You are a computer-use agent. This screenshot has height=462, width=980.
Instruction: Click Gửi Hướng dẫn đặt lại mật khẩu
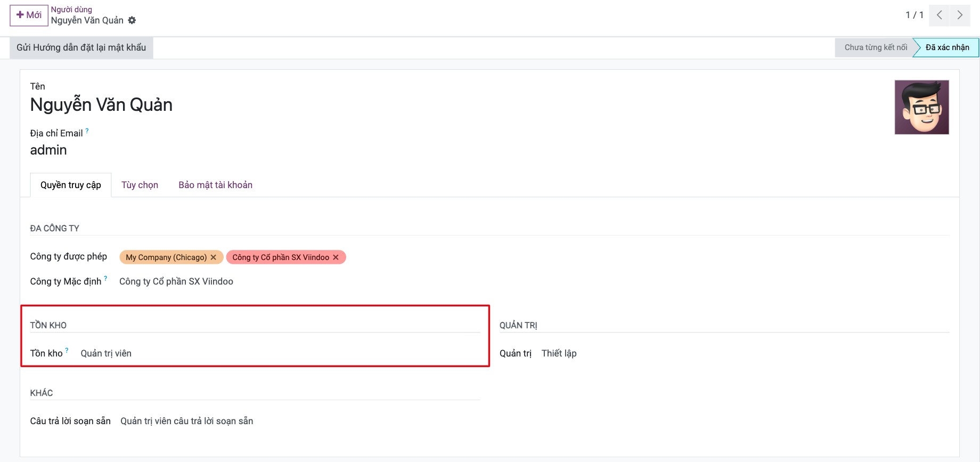pos(81,47)
